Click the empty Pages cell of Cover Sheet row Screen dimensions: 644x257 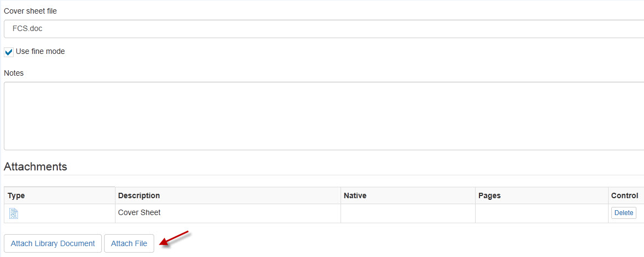click(x=542, y=213)
